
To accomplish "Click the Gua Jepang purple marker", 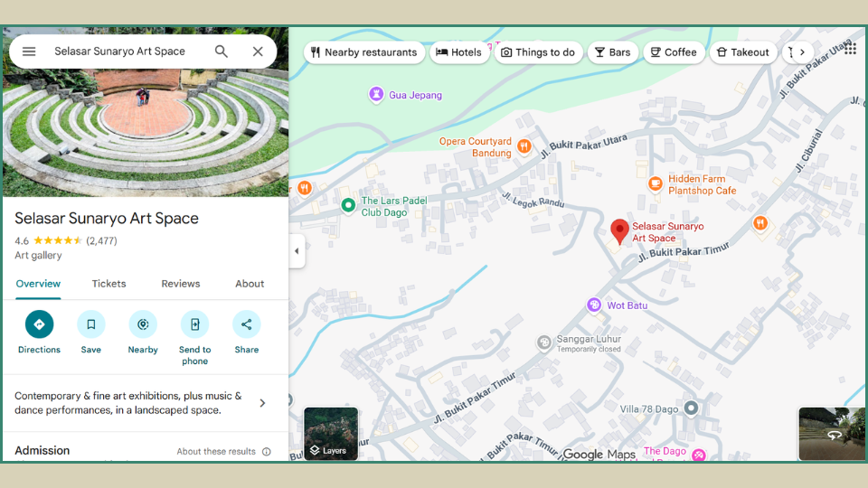I will pos(376,95).
